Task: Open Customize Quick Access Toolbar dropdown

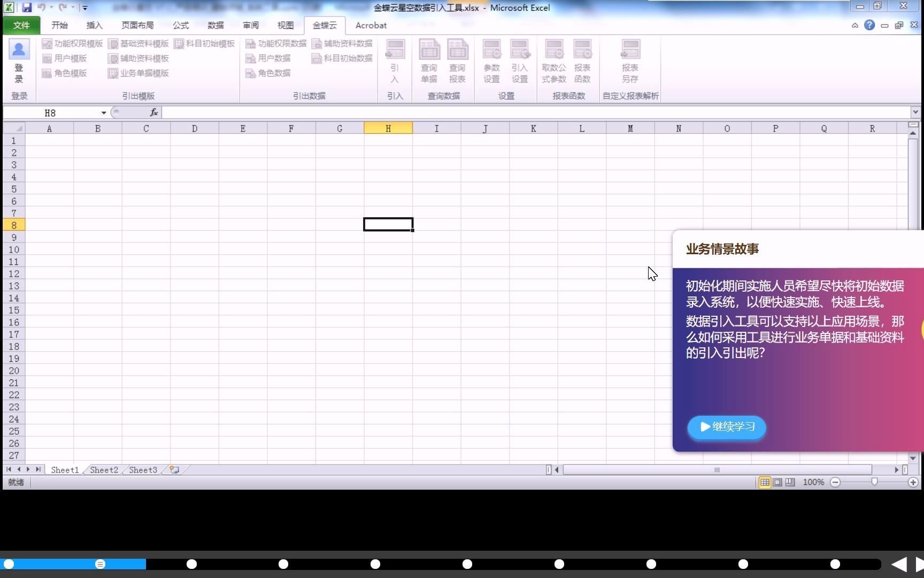Action: point(85,8)
